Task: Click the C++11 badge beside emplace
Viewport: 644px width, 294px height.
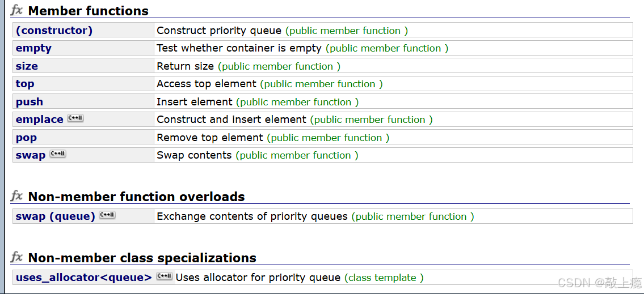Action: point(75,119)
